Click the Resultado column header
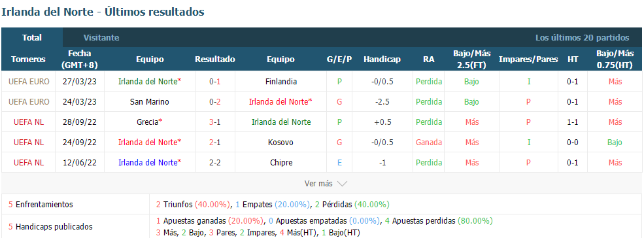Viewport: 644px width, 238px height. pyautogui.click(x=215, y=59)
